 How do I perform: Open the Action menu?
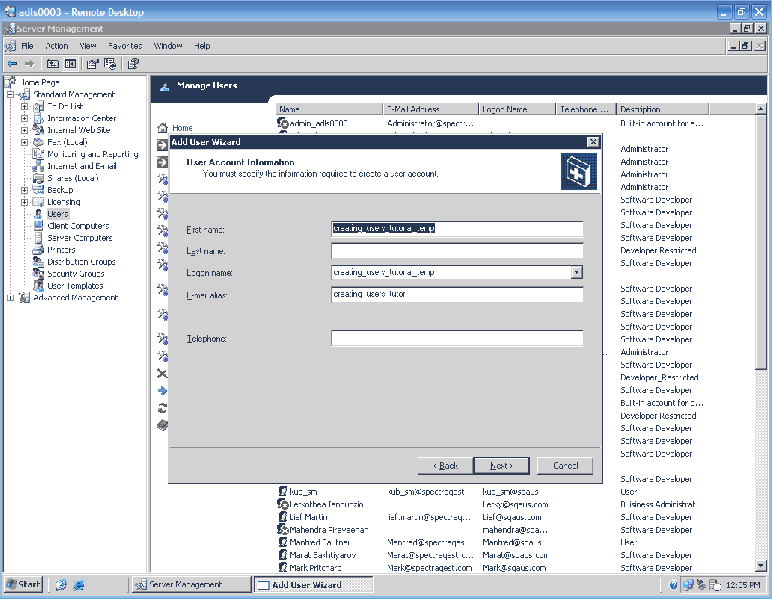tap(57, 46)
